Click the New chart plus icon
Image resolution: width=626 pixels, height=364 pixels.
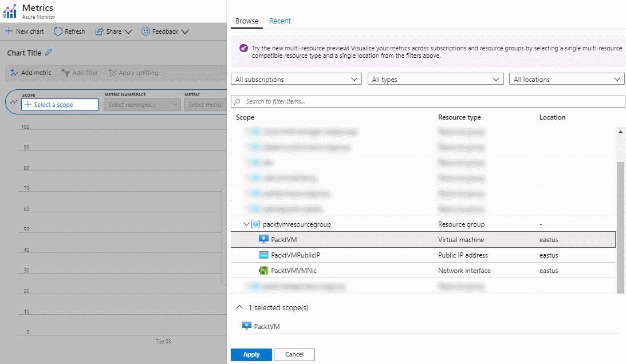9,31
